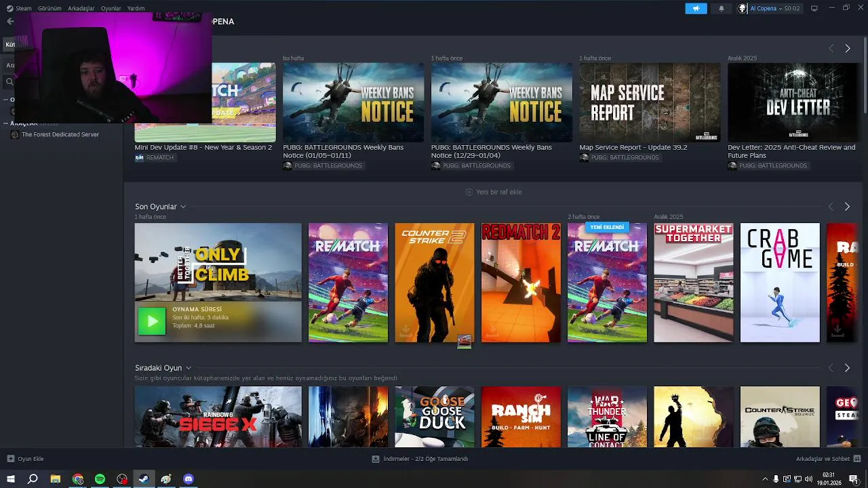Open Spotify from the taskbar

pyautogui.click(x=100, y=479)
